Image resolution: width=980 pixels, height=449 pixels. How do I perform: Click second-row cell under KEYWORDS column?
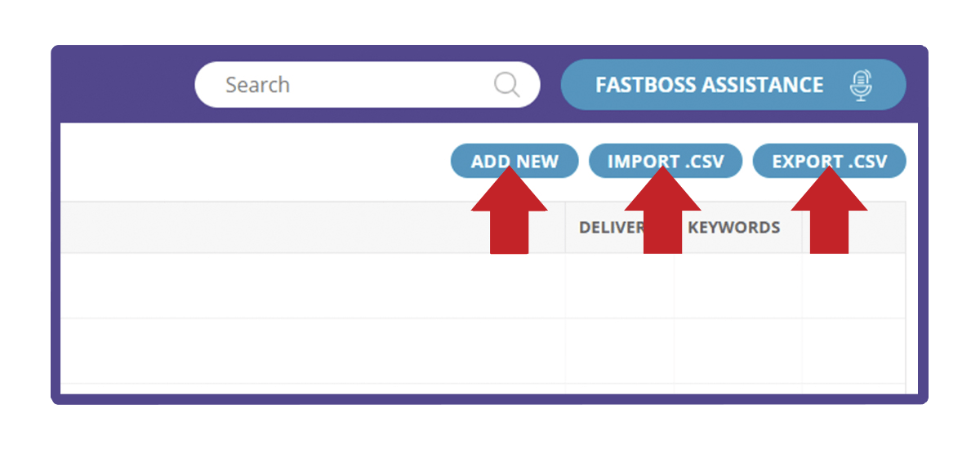click(x=738, y=351)
